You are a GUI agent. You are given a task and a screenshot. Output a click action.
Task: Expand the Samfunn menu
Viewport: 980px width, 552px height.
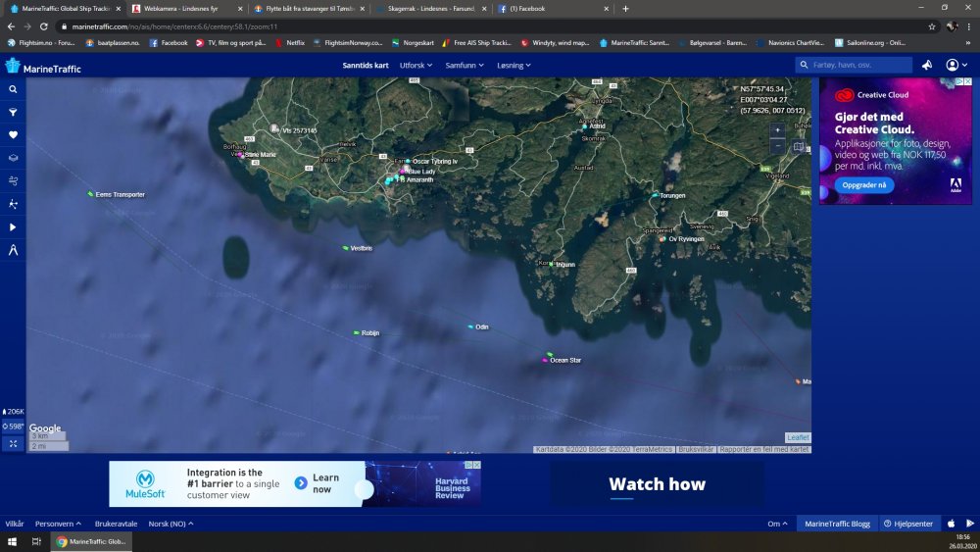point(465,65)
